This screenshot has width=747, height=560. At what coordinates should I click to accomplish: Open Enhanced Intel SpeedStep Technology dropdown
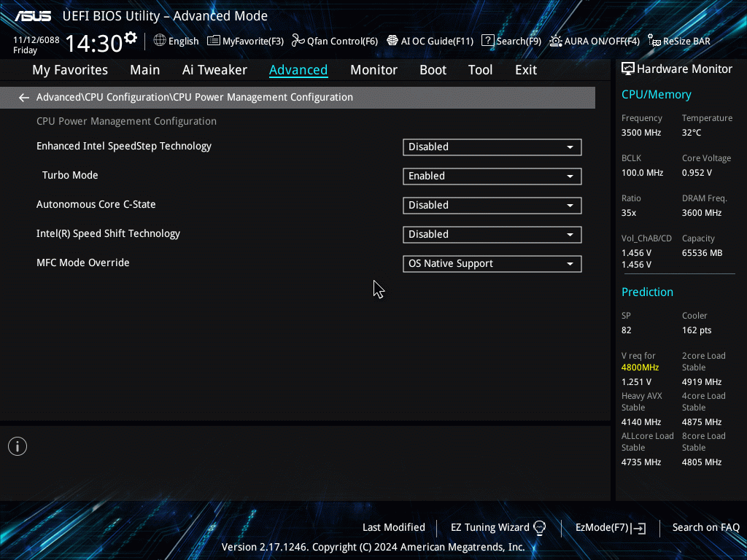(x=492, y=147)
